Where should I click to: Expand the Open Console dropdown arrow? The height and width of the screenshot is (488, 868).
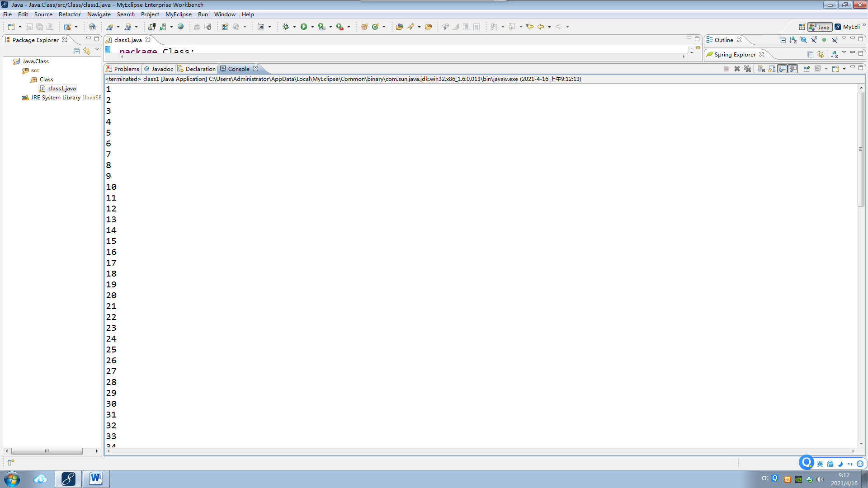844,69
